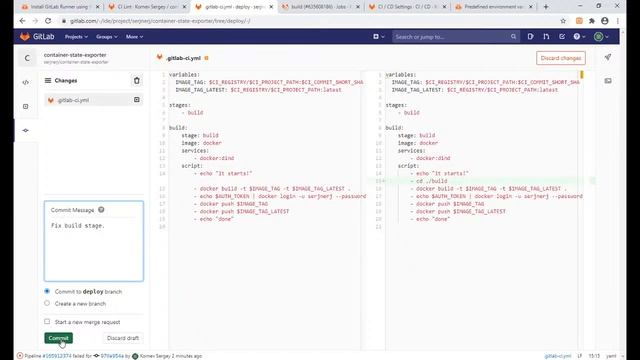Click the failed pipeline status icon
This screenshot has width=640, height=360.
click(x=20, y=356)
